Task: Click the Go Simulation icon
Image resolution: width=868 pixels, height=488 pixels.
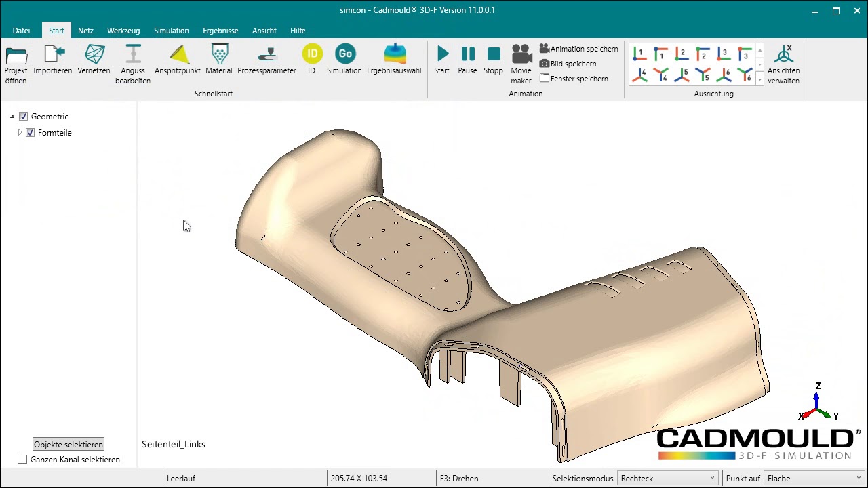Action: click(345, 54)
